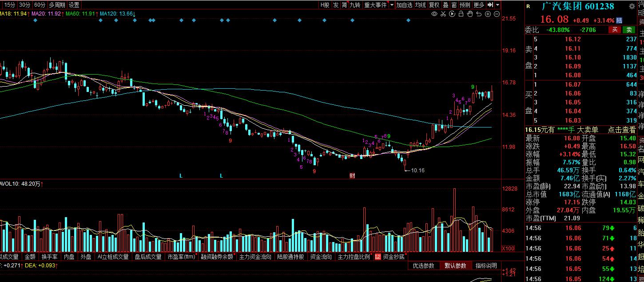
Task: Toggle the 复权 option
Action: point(434,5)
